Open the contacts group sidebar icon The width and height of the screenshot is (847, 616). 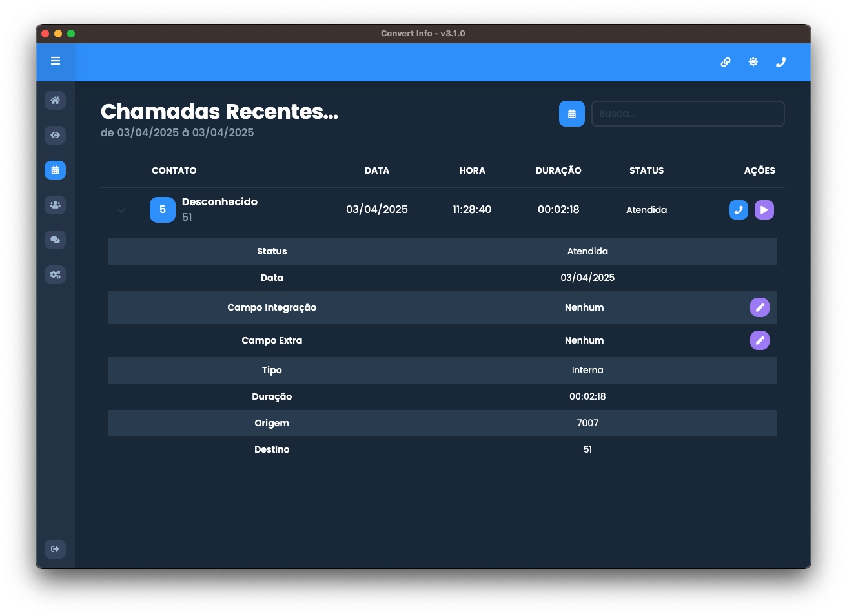point(56,205)
